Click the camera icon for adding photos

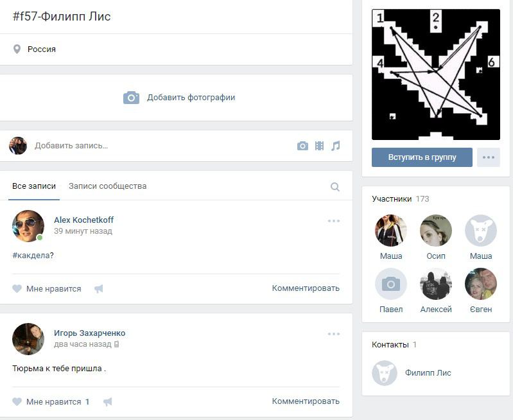(131, 98)
